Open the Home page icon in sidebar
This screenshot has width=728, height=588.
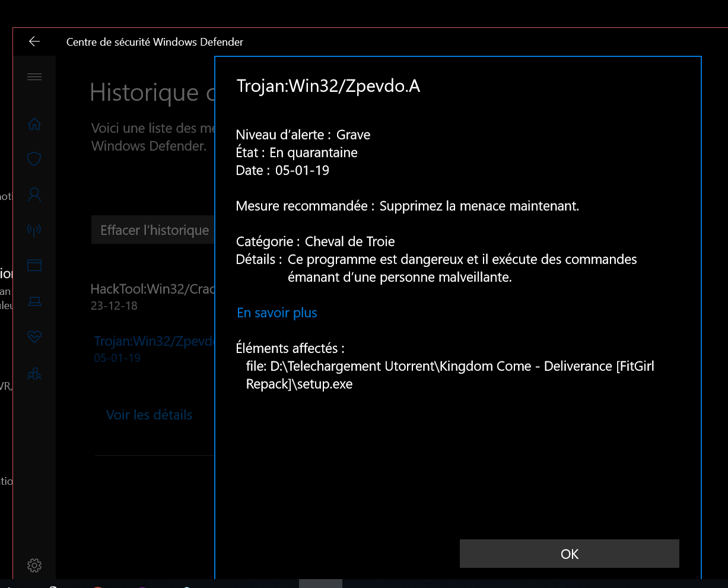point(34,123)
